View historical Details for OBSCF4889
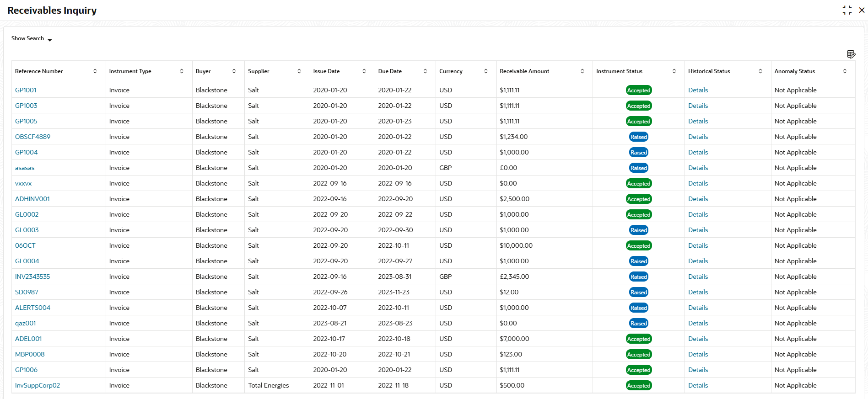Image resolution: width=868 pixels, height=399 pixels. tap(698, 137)
